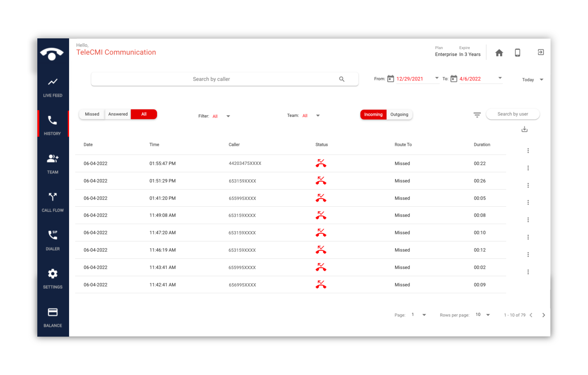Expand the Team dropdown
Screen dimensions: 588x375
tap(318, 115)
